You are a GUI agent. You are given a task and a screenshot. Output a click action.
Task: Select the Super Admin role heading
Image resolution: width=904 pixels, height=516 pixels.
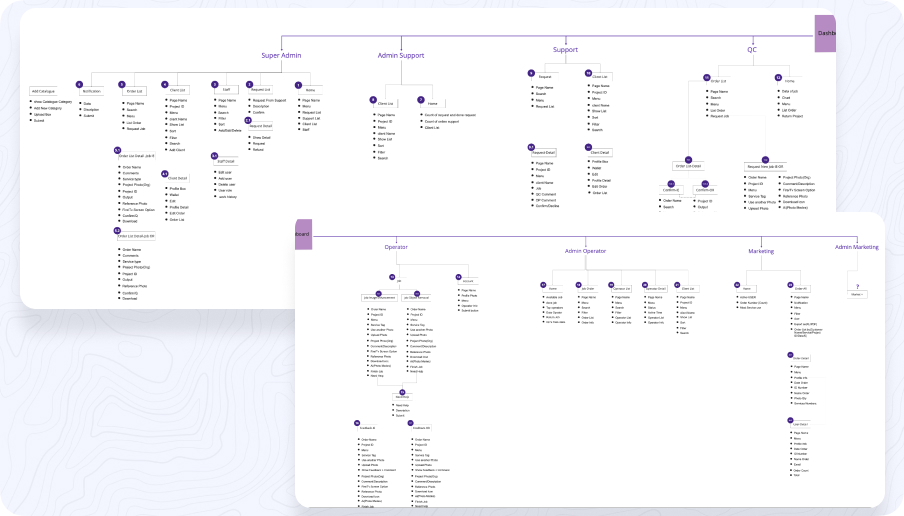281,56
